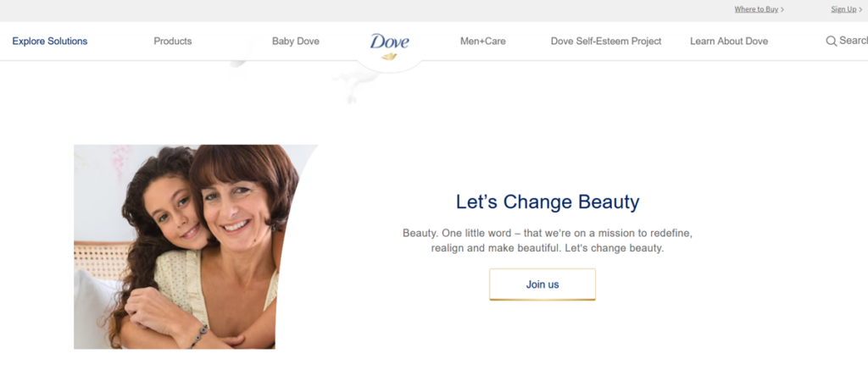Go to Baby Dove section
The image size is (868, 370).
(296, 41)
